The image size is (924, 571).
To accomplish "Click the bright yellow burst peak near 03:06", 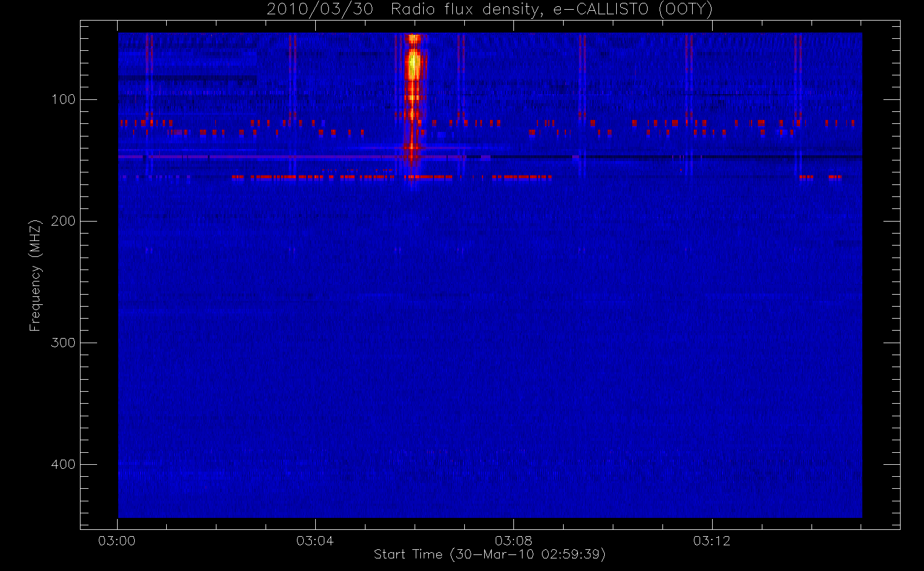I will [x=413, y=65].
